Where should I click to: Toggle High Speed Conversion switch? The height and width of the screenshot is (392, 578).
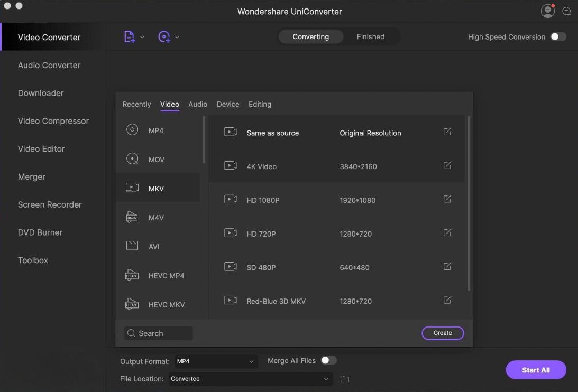point(558,37)
